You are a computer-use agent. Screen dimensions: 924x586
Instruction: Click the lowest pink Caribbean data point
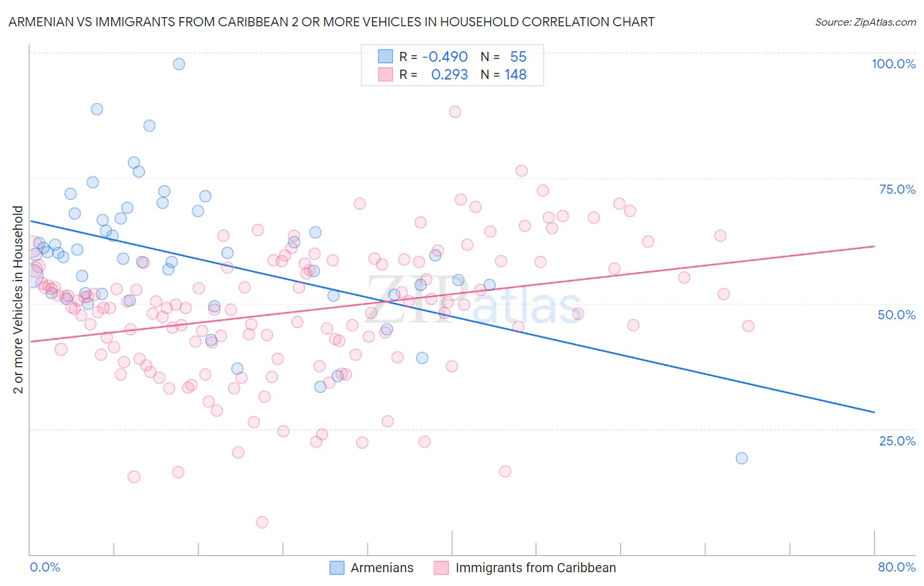click(262, 522)
